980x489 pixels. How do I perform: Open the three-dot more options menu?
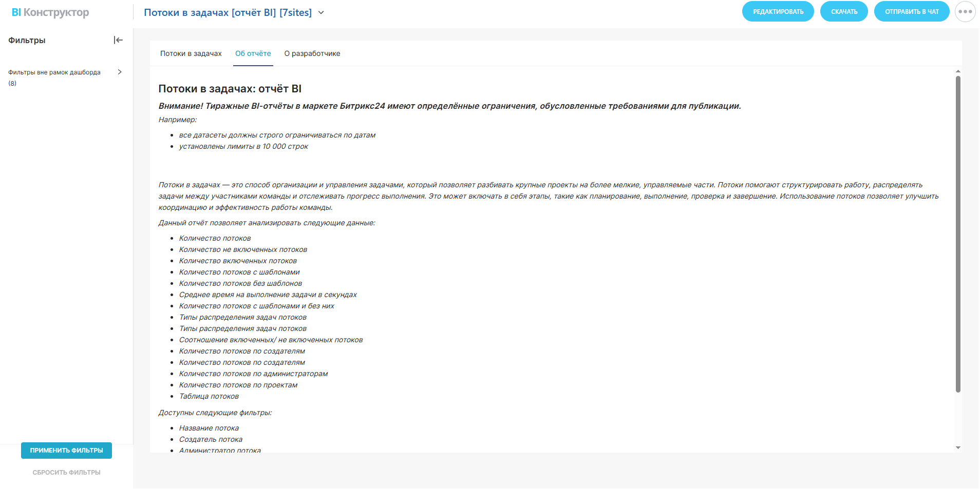(965, 12)
